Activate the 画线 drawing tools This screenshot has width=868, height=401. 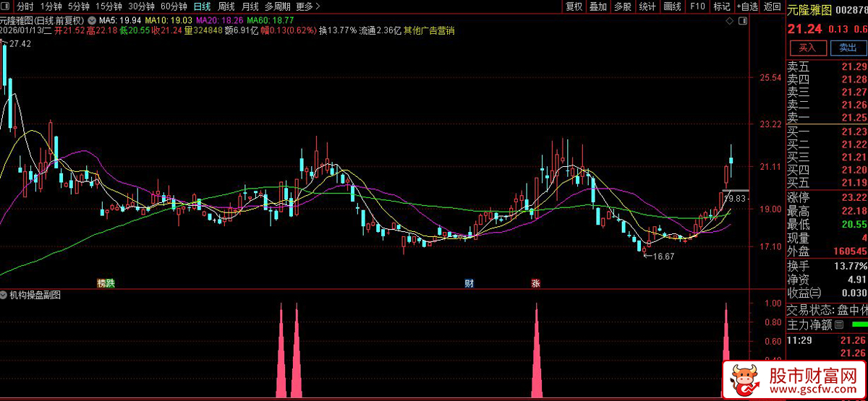tap(672, 6)
